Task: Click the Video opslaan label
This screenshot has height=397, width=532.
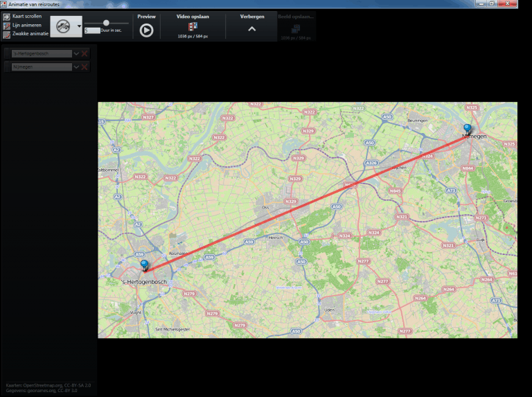Action: pyautogui.click(x=193, y=17)
